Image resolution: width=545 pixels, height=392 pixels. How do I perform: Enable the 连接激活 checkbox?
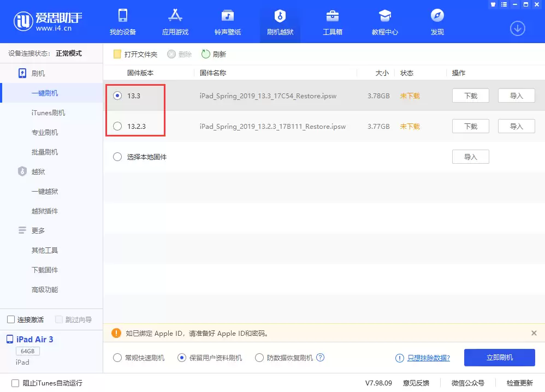(x=11, y=319)
